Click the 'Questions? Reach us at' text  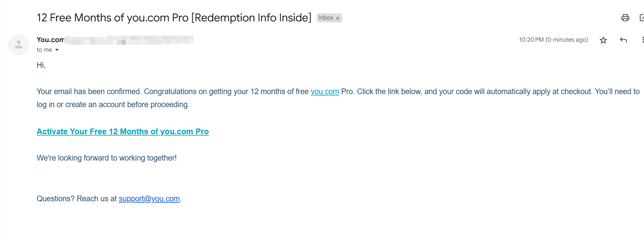coord(77,199)
